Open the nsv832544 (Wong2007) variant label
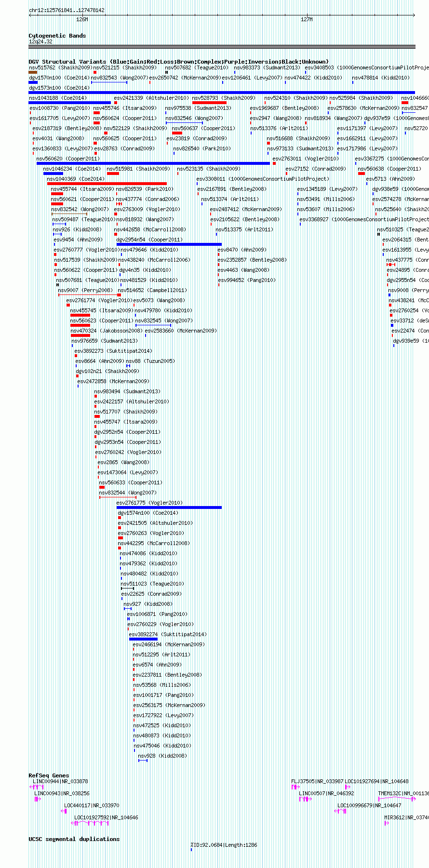The height and width of the screenshot is (868, 429). pyautogui.click(x=128, y=493)
